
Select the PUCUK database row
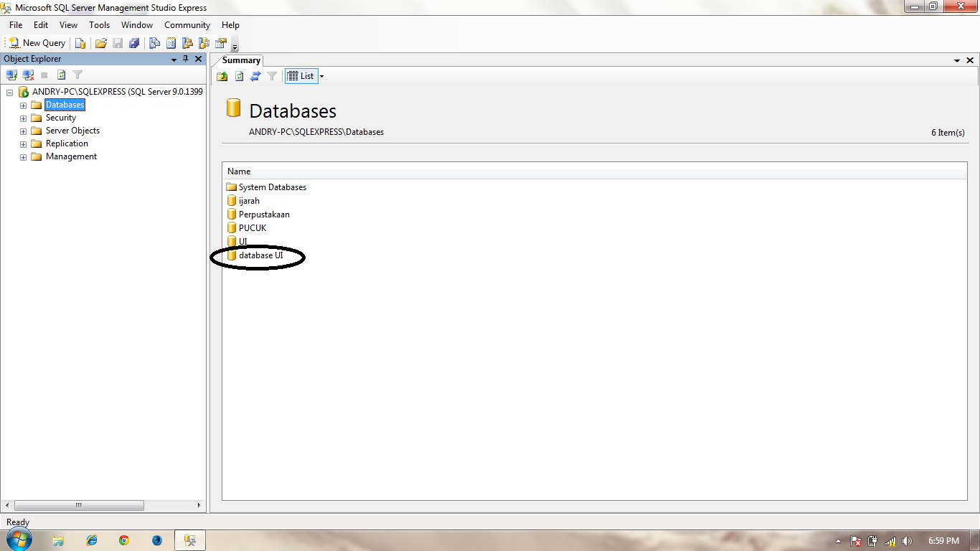coord(247,228)
